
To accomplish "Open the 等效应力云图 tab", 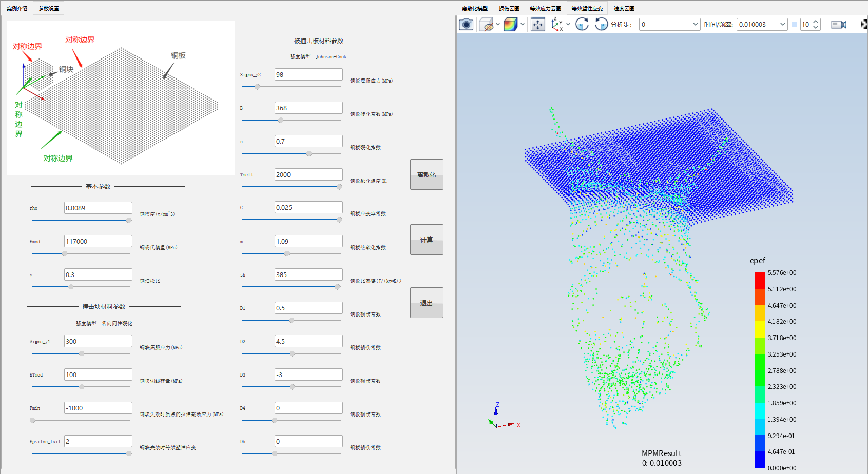I will [546, 8].
